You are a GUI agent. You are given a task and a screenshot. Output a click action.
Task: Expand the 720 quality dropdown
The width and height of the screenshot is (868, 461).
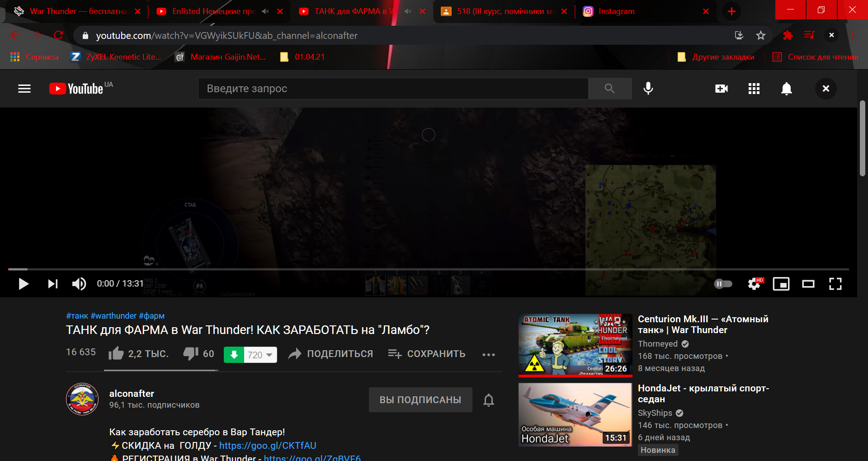point(260,355)
